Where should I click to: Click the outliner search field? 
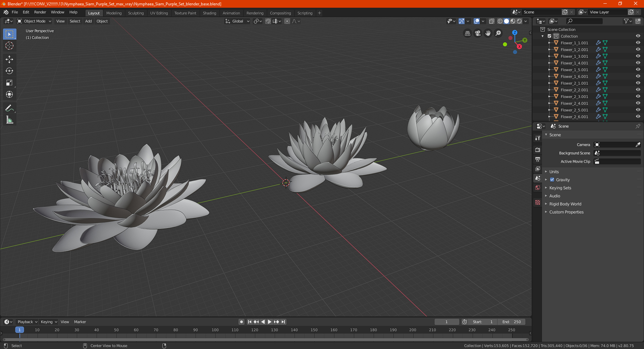coord(584,21)
